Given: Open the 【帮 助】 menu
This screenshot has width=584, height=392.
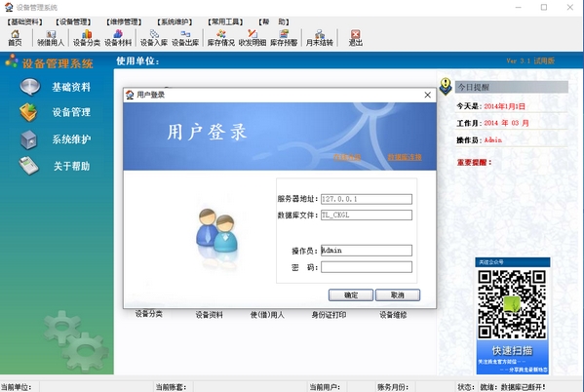Looking at the screenshot, I should point(274,22).
